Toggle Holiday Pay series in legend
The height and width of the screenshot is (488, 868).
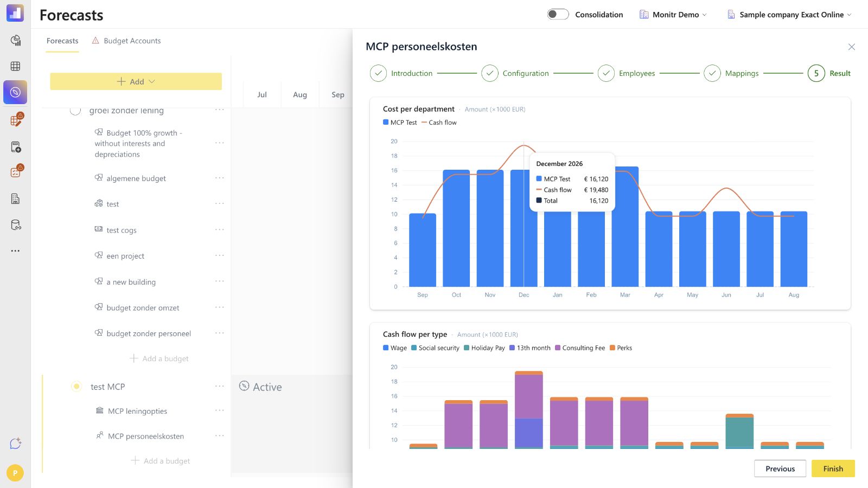click(484, 348)
